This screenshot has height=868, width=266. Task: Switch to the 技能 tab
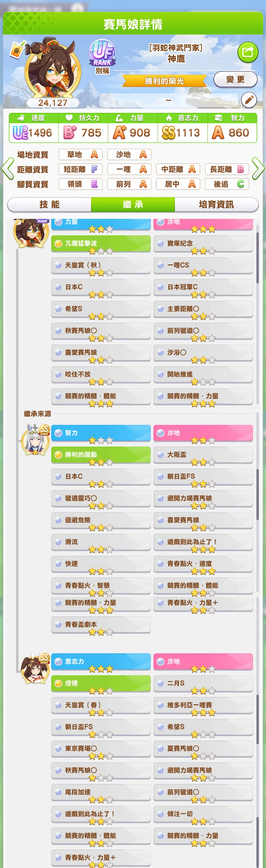49,204
